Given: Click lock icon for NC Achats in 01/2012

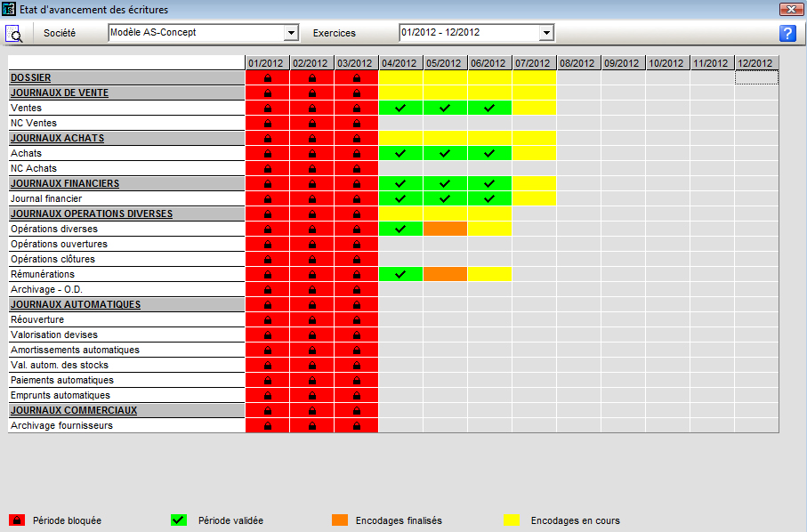Looking at the screenshot, I should point(268,169).
